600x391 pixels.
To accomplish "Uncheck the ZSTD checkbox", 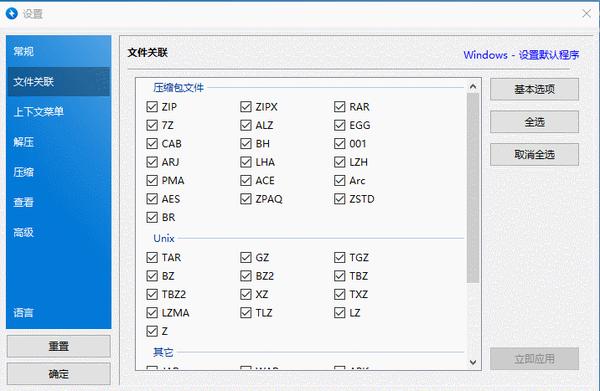I will click(339, 199).
